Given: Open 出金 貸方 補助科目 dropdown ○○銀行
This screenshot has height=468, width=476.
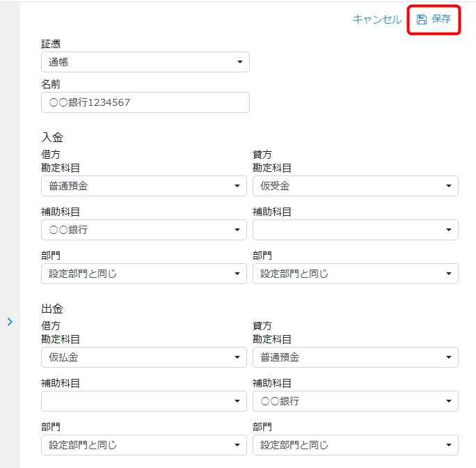Looking at the screenshot, I should coord(356,401).
